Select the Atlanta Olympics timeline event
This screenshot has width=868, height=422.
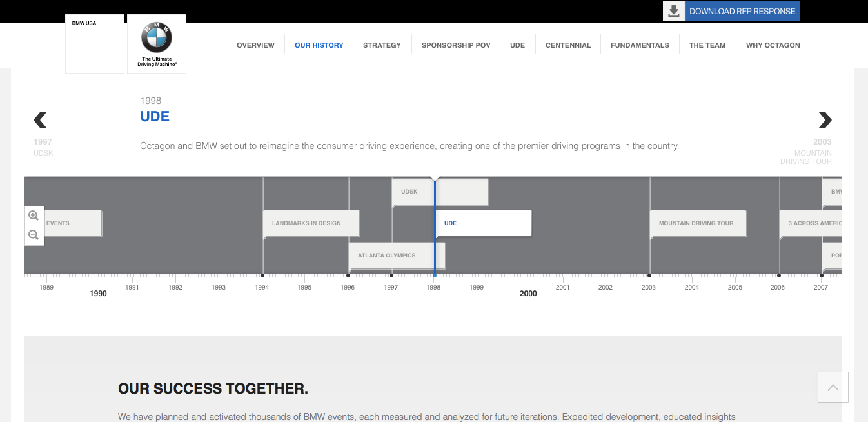(397, 256)
